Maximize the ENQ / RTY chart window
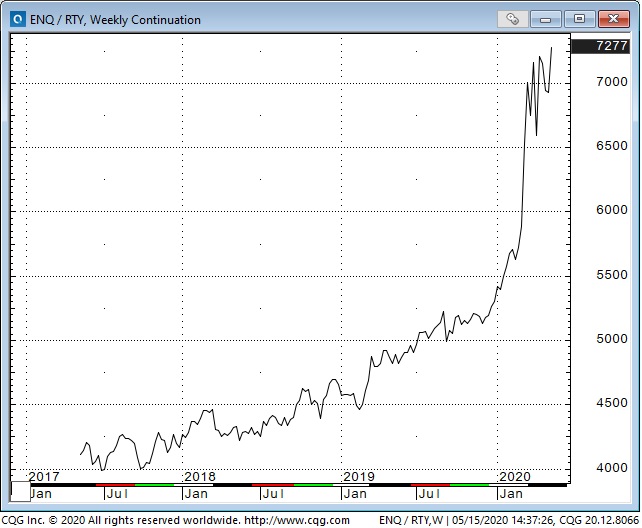 click(579, 19)
